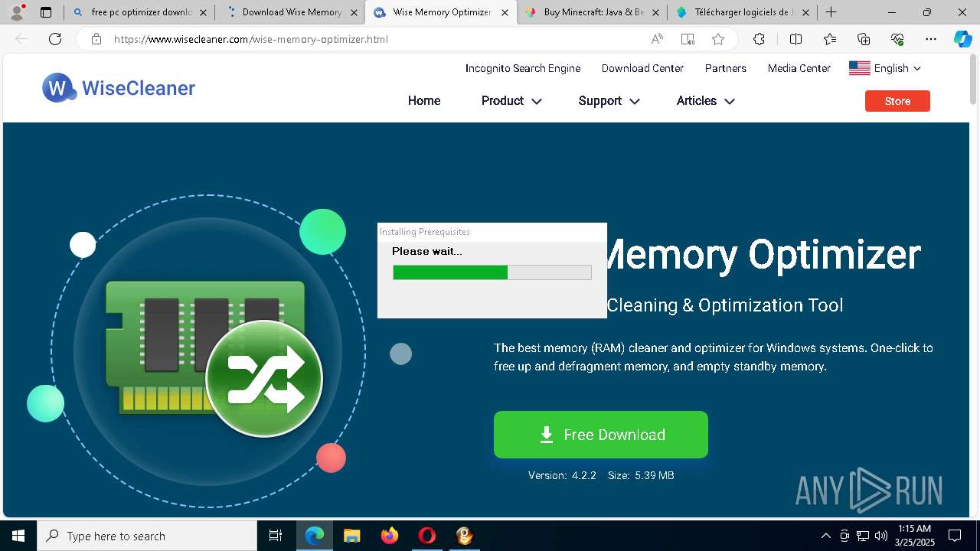Click the page vertical scrollbar

pos(974,80)
